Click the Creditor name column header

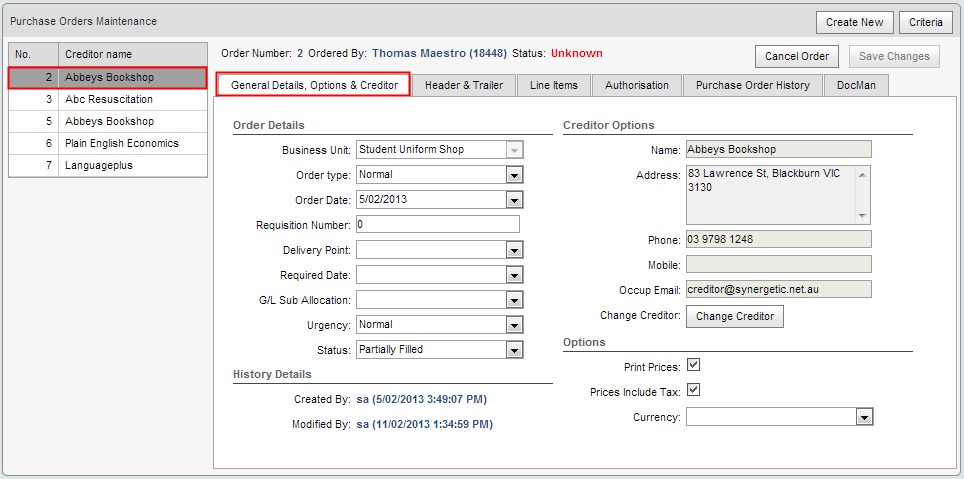[133, 55]
